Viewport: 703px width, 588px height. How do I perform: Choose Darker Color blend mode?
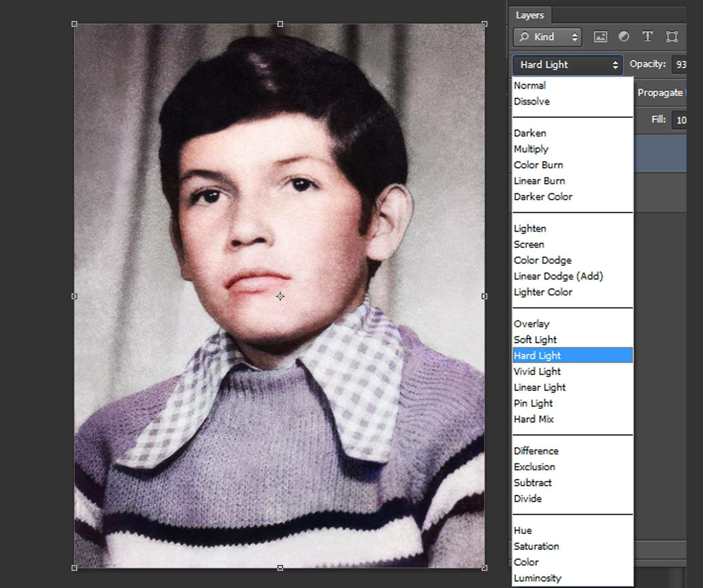tap(573, 197)
